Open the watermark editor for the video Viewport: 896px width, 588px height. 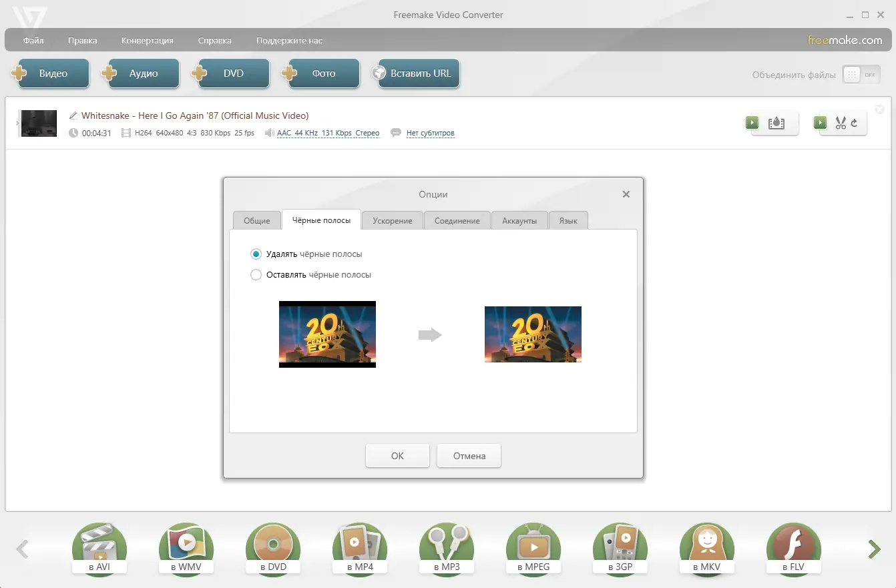click(776, 123)
